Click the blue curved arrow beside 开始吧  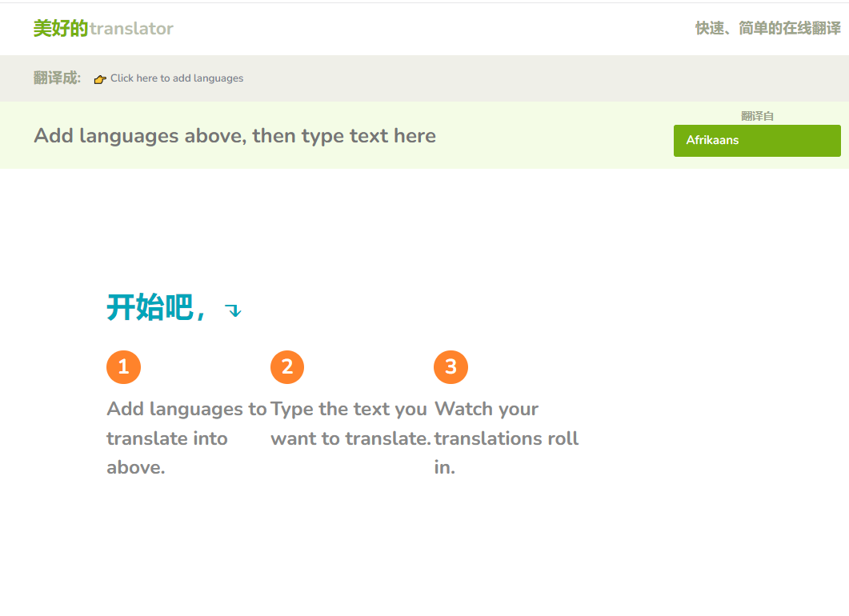[x=234, y=310]
